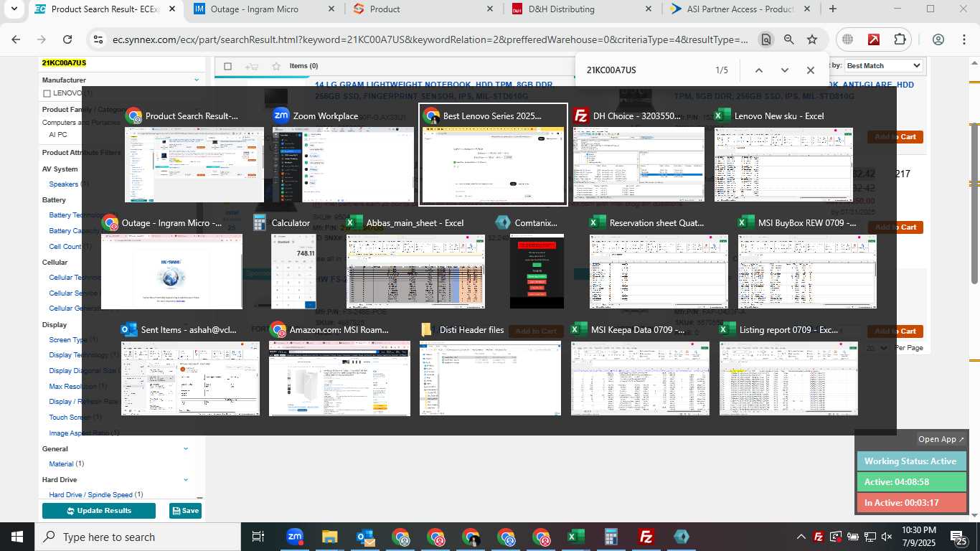Open the Chrome zoom magnifier icon
The image size is (980, 551).
[789, 39]
